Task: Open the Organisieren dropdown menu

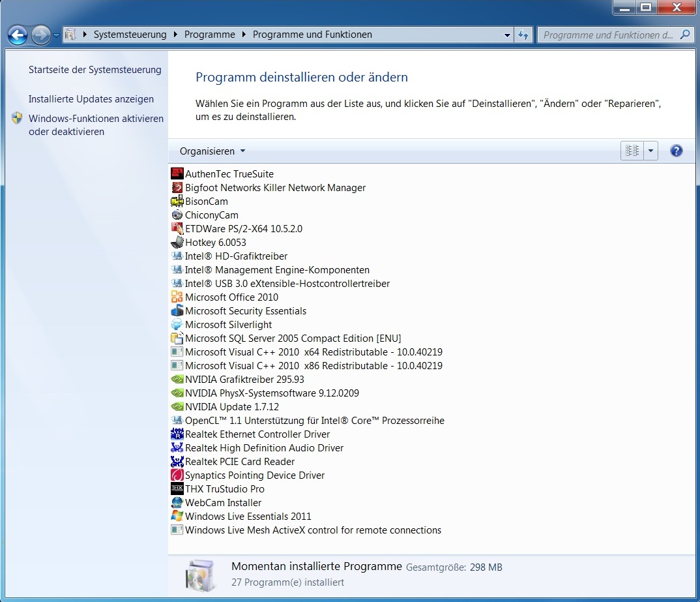Action: point(212,151)
